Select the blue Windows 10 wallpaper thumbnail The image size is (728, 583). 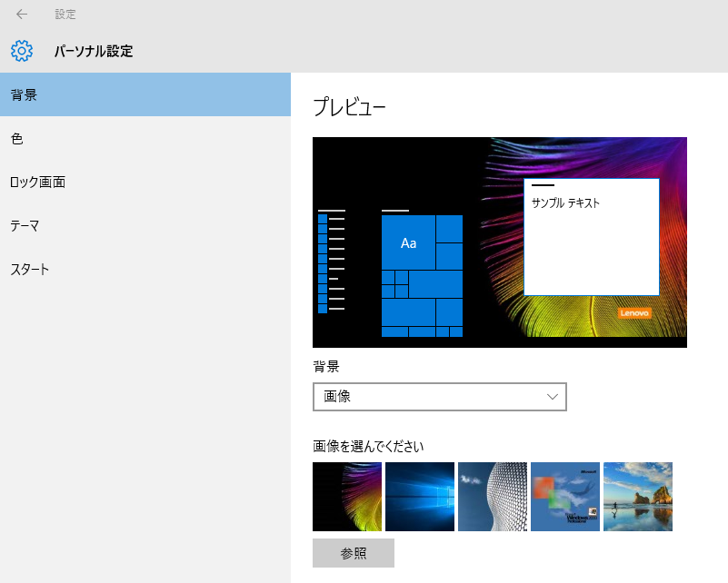point(419,497)
